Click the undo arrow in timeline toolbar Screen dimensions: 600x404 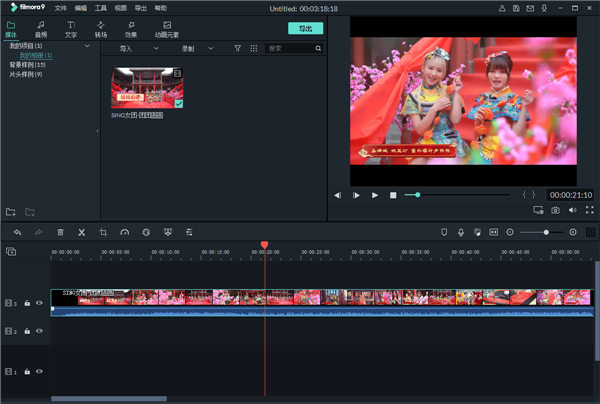pos(17,232)
